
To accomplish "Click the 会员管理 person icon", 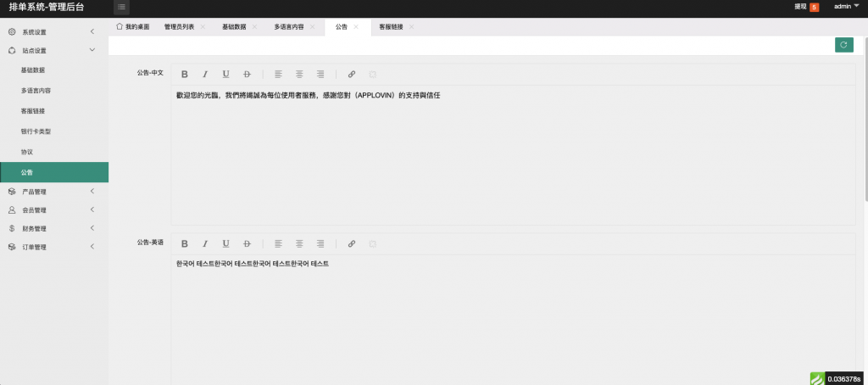I will pyautogui.click(x=12, y=210).
